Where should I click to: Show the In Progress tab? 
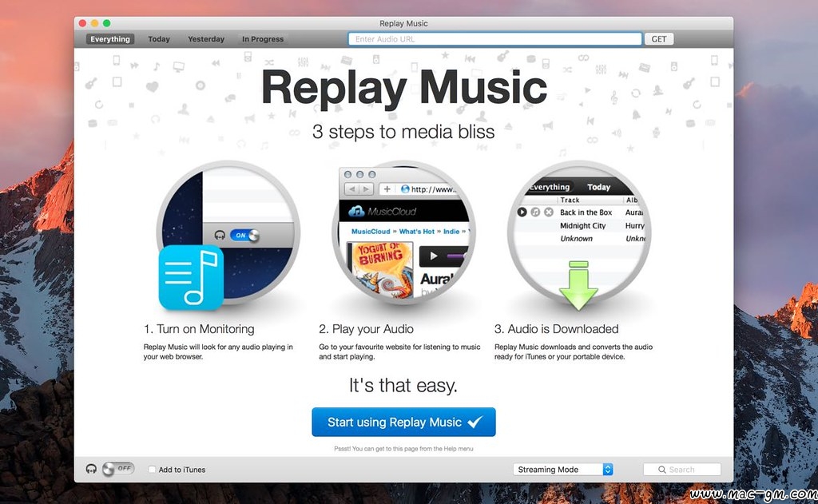pyautogui.click(x=262, y=39)
